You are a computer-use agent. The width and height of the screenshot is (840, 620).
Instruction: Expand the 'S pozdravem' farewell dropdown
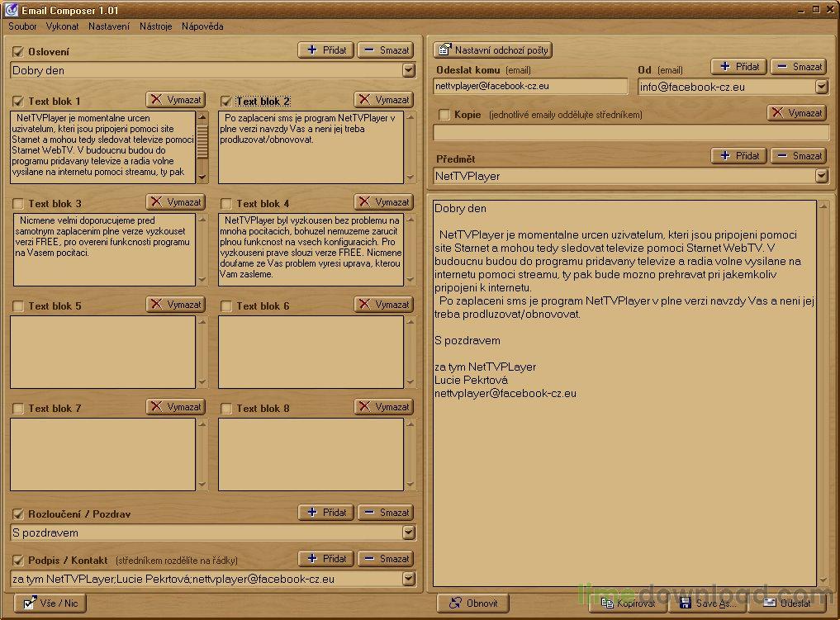point(409,532)
